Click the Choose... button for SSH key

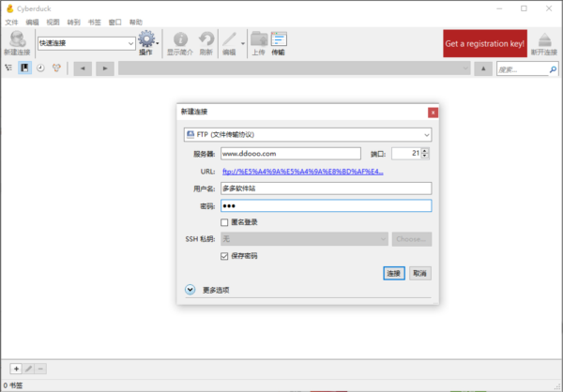(x=412, y=239)
